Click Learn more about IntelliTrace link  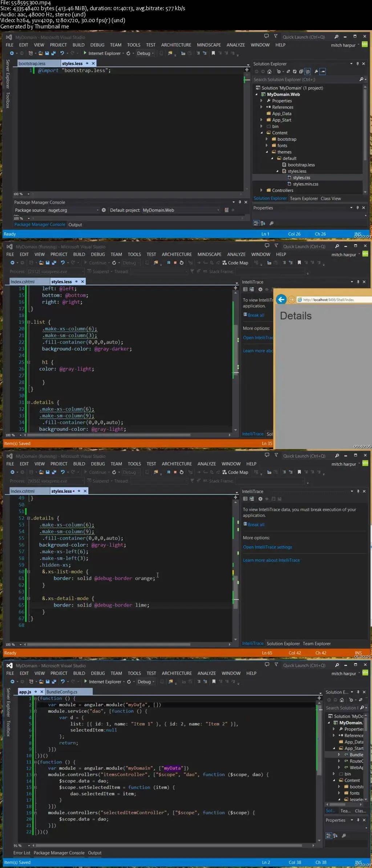[271, 560]
